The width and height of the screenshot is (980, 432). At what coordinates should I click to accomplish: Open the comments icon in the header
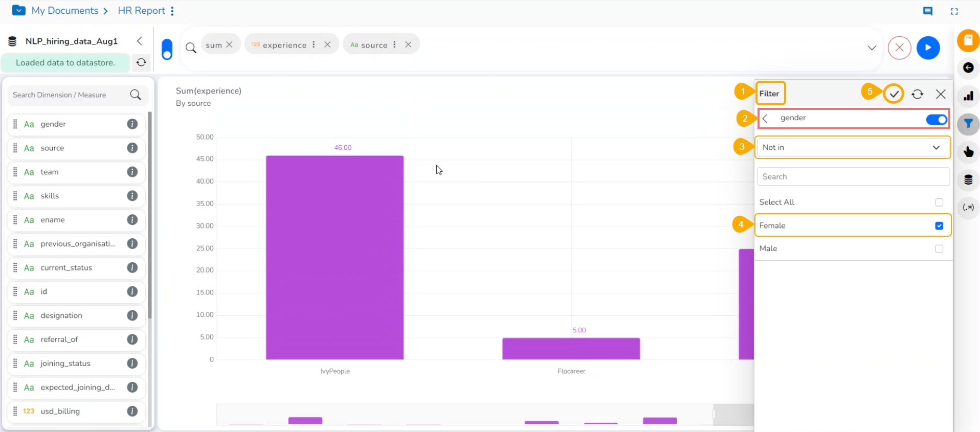pyautogui.click(x=927, y=11)
